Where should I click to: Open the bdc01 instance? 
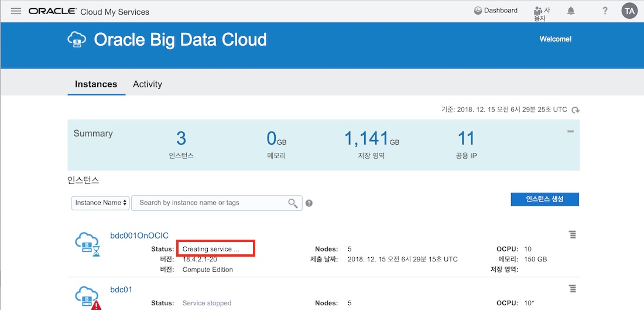click(121, 290)
